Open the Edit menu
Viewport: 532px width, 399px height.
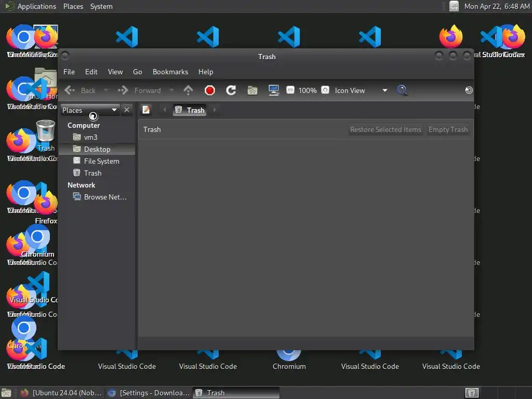pyautogui.click(x=91, y=72)
